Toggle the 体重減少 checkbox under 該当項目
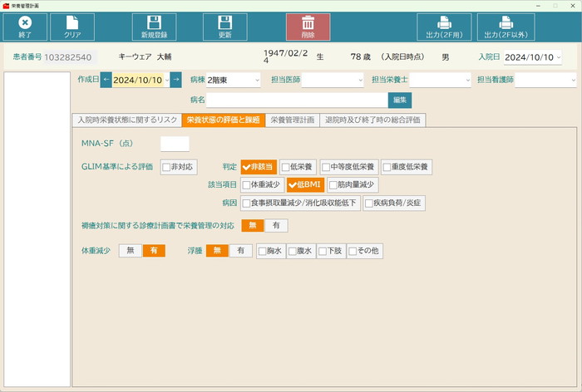582x392 pixels. pos(247,185)
